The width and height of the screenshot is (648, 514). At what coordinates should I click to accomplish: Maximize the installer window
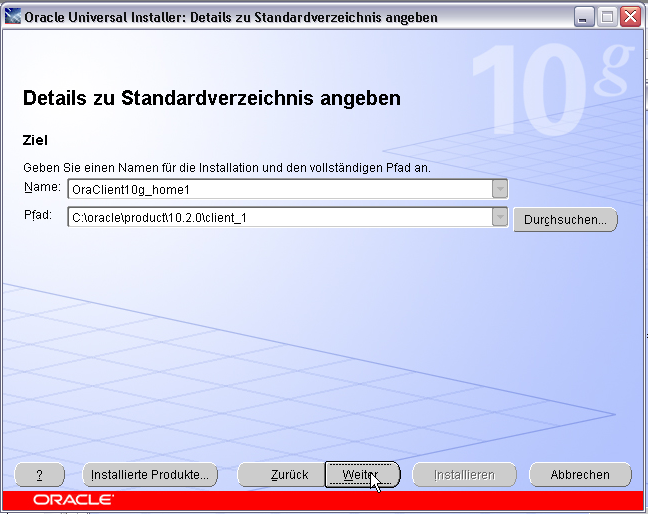[608, 17]
